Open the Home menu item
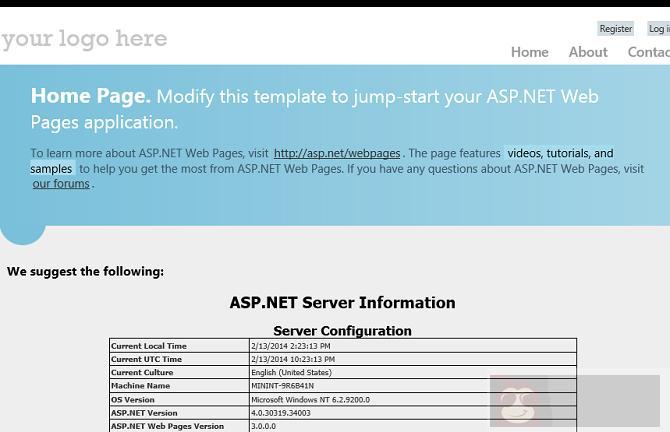 point(530,52)
